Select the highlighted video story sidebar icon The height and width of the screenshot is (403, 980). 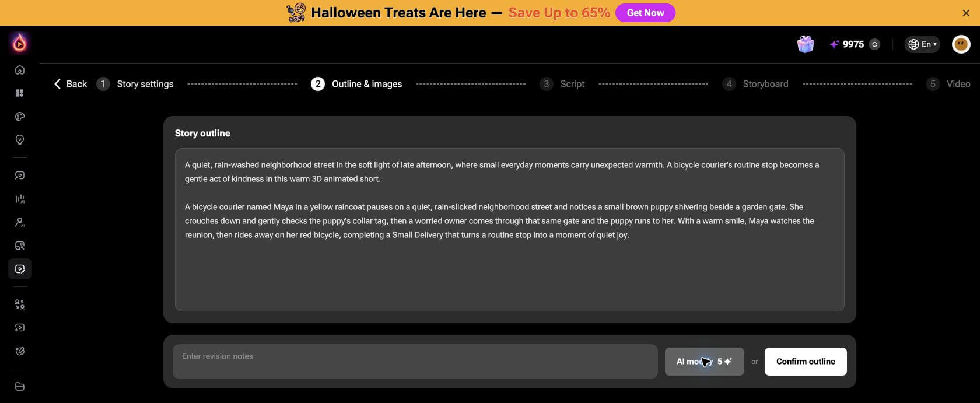(x=20, y=269)
